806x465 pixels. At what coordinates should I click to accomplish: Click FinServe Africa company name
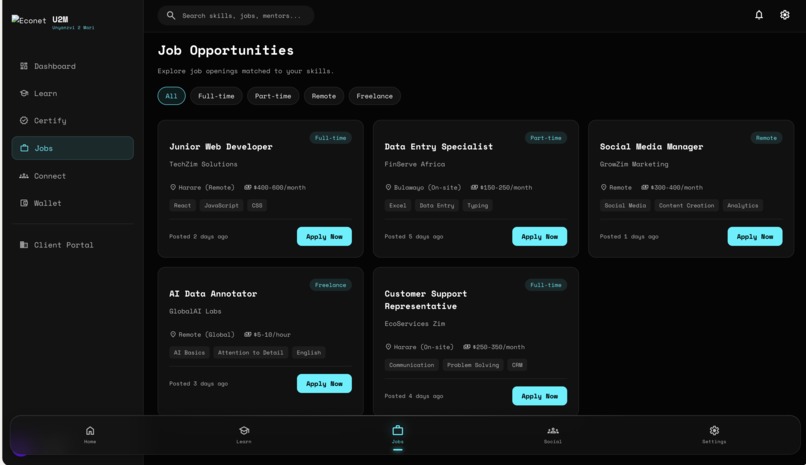click(x=414, y=164)
